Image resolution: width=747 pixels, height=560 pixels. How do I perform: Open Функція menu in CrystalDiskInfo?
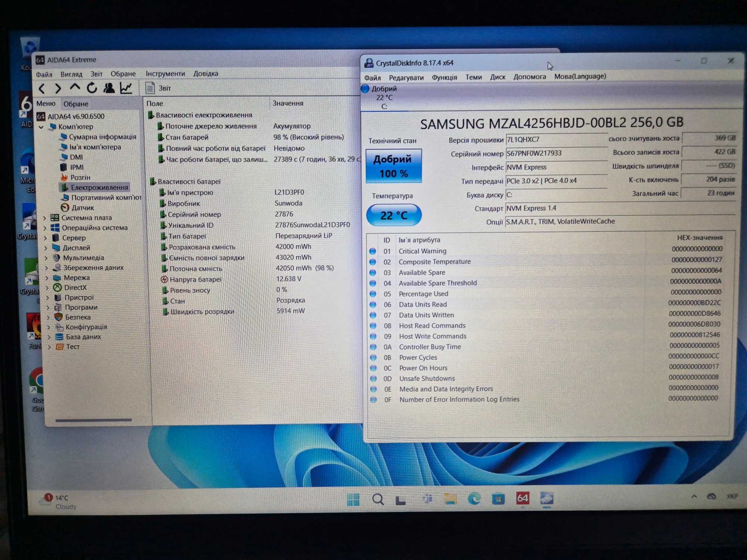444,77
